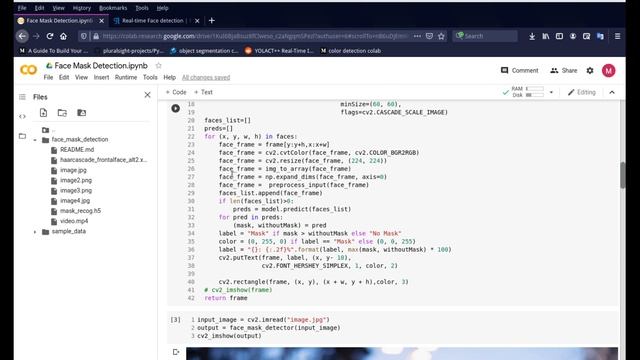Viewport: 640px width, 360px height.
Task: Star the Face Mask Detection notebook
Action: (158, 65)
